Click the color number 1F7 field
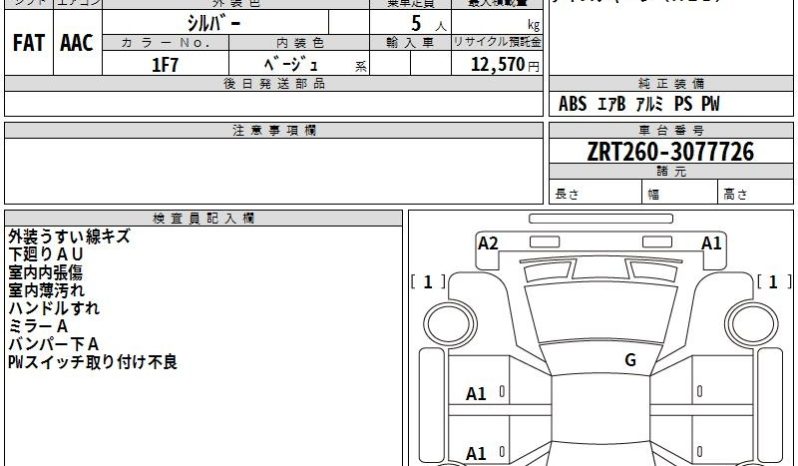This screenshot has width=798, height=466. point(166,64)
